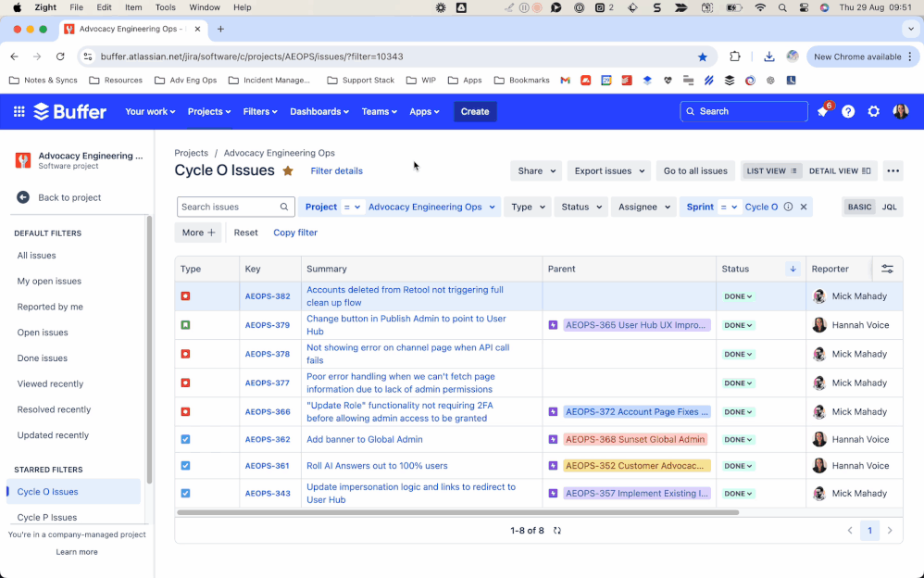Click the Jira header Search box

[743, 111]
